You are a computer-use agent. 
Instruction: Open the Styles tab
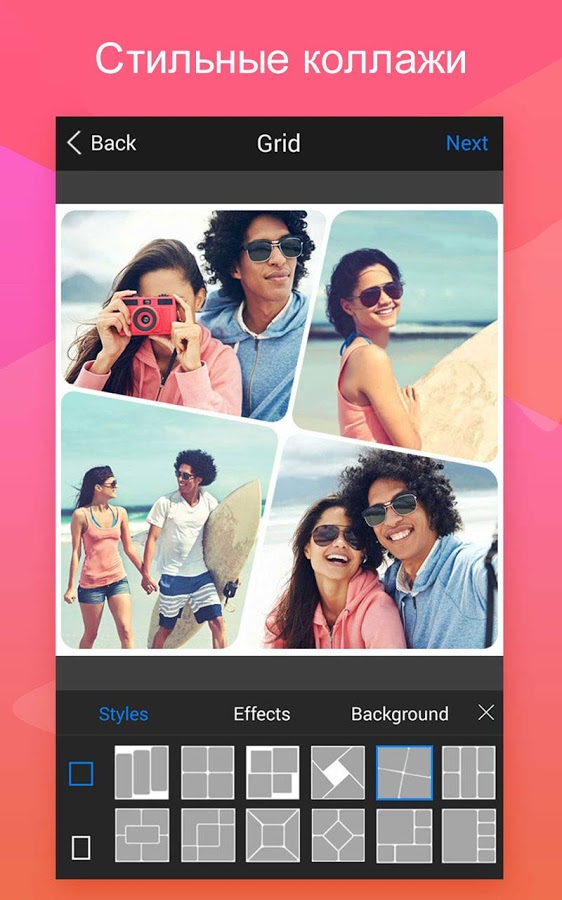(123, 714)
